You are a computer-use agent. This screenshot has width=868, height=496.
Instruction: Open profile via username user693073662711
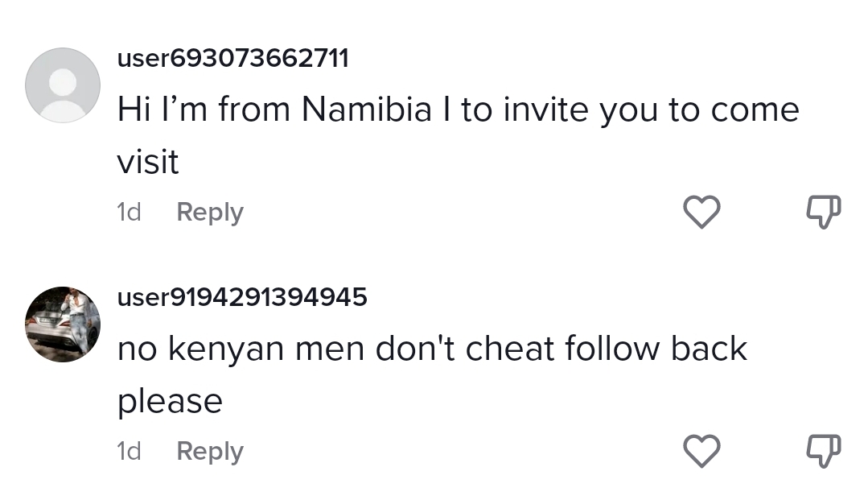(x=232, y=59)
